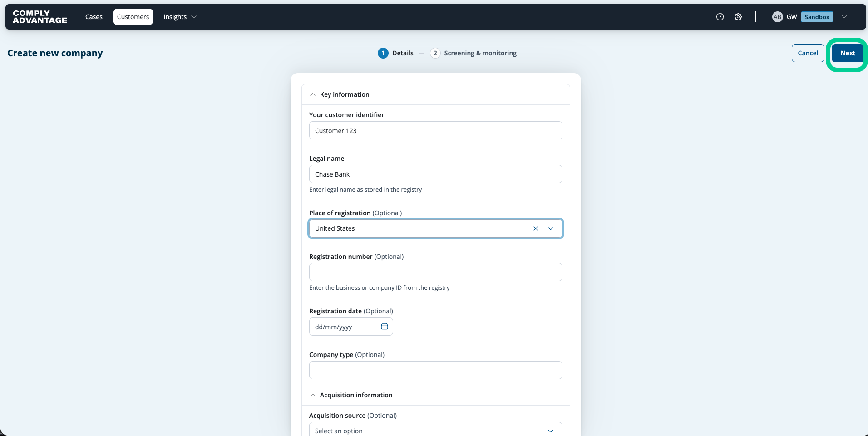Expand the account menu chevron
Viewport: 868px width, 436px height.
[x=844, y=17]
